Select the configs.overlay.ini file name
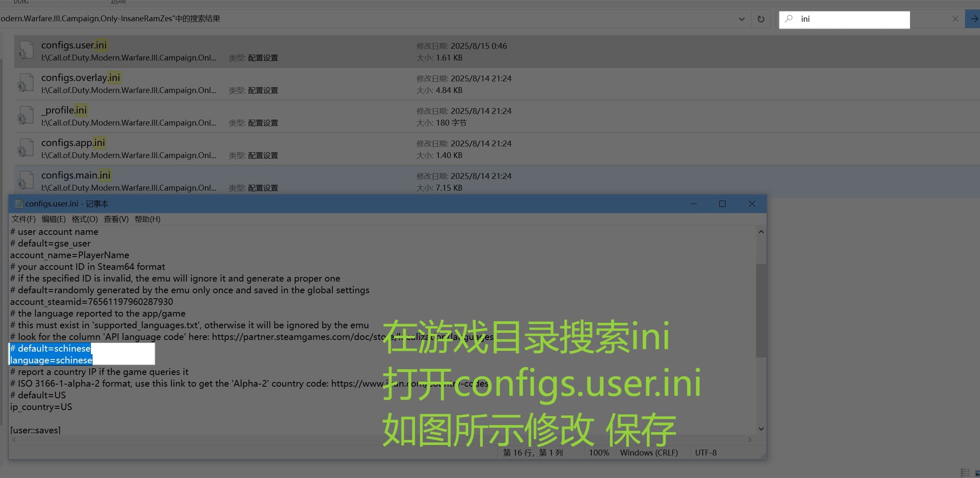Viewport: 980px width, 478px height. click(80, 78)
